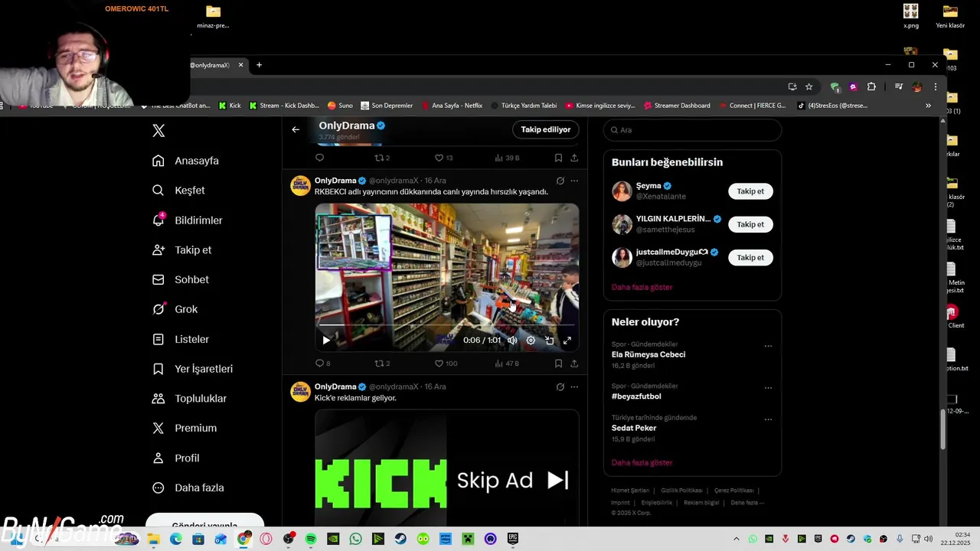Viewport: 980px width, 551px height.
Task: Open Streamer Dashboard bookmark
Action: coord(677,106)
